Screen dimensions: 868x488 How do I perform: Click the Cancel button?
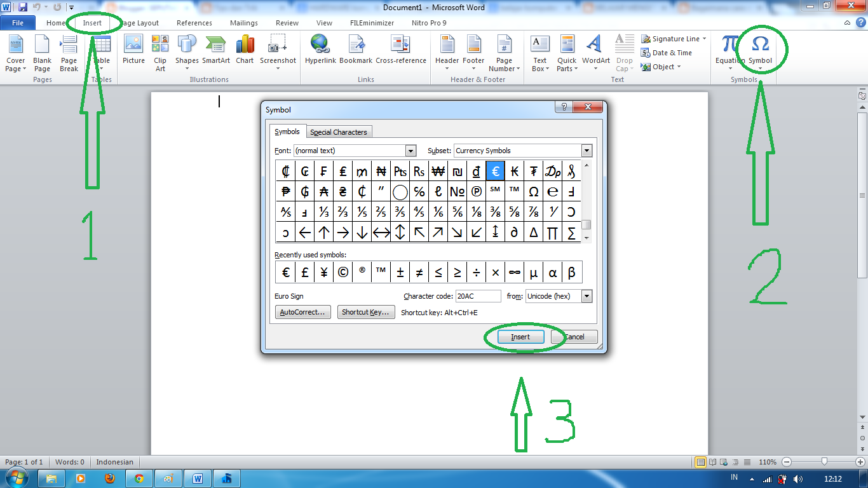(574, 337)
